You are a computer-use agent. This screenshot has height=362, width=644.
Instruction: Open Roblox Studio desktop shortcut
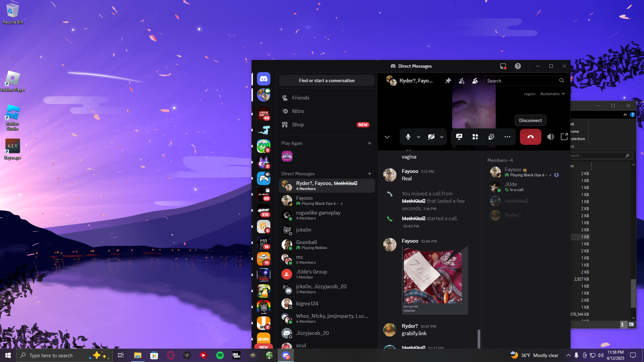[13, 117]
